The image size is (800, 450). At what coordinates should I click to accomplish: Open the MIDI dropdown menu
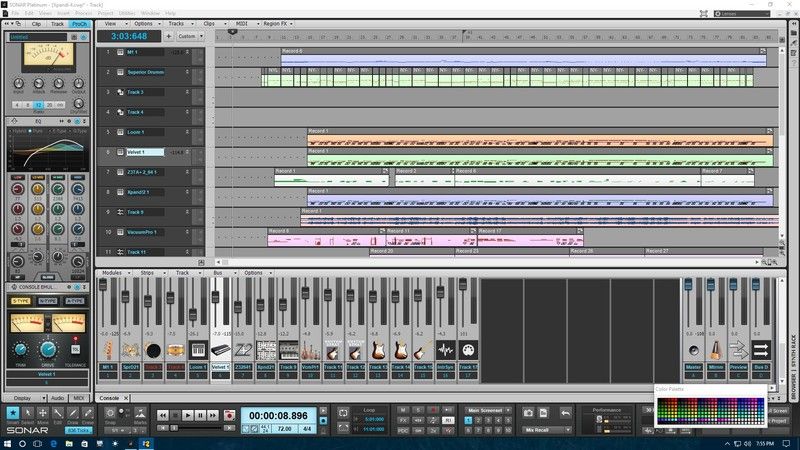(x=247, y=23)
